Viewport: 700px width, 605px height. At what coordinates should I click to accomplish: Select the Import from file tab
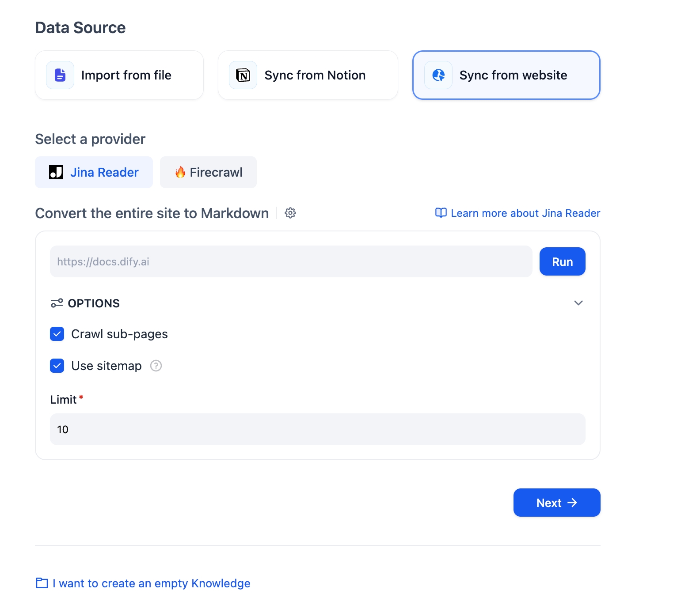click(x=119, y=75)
